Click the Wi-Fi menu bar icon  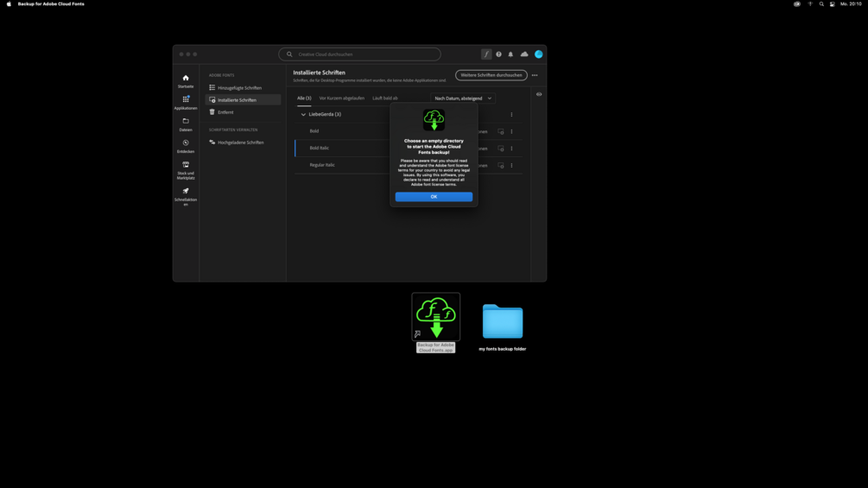pos(810,3)
